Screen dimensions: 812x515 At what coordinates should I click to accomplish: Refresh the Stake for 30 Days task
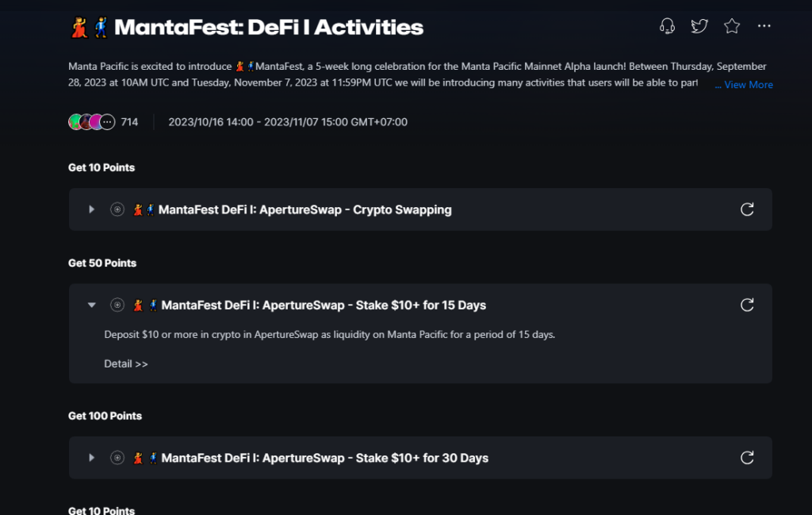pyautogui.click(x=747, y=458)
